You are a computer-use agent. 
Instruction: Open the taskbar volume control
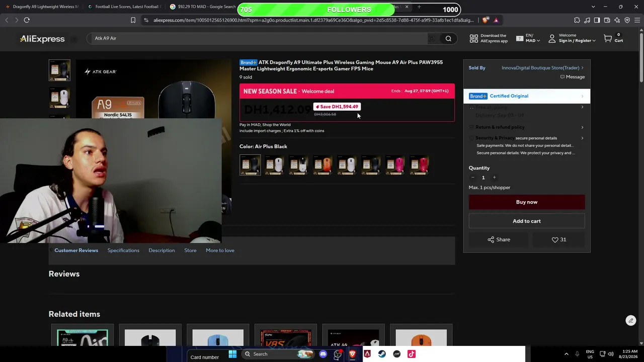tap(610, 354)
